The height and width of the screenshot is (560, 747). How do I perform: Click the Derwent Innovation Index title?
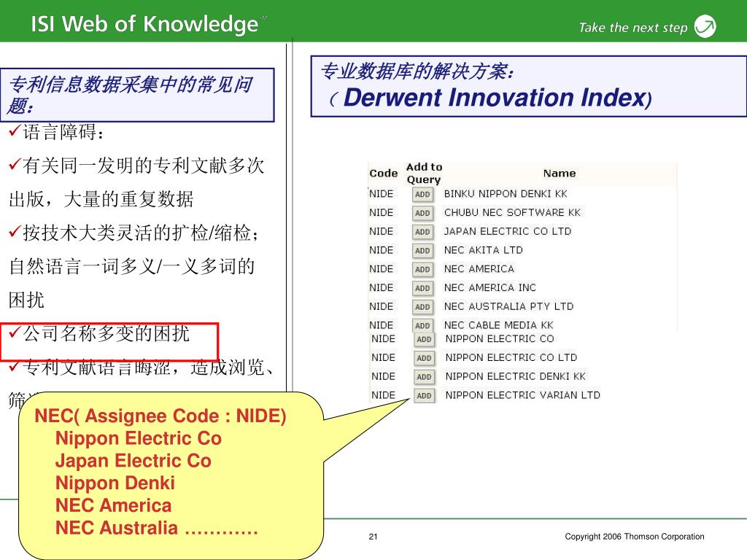coord(495,98)
